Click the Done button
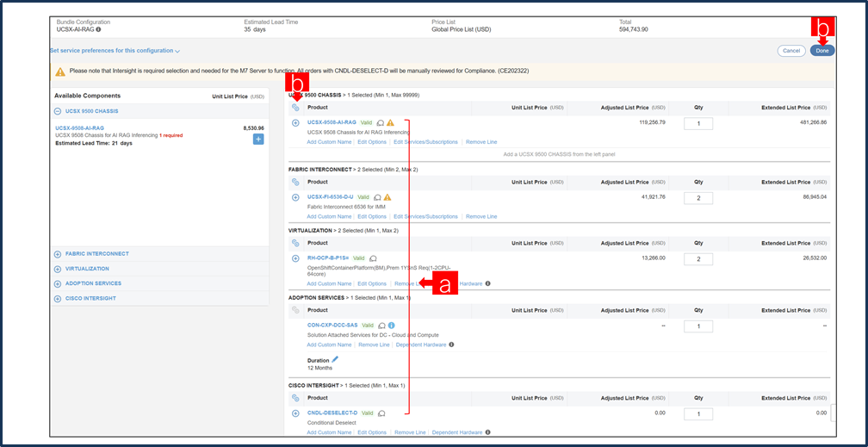The height and width of the screenshot is (447, 868). [x=822, y=51]
